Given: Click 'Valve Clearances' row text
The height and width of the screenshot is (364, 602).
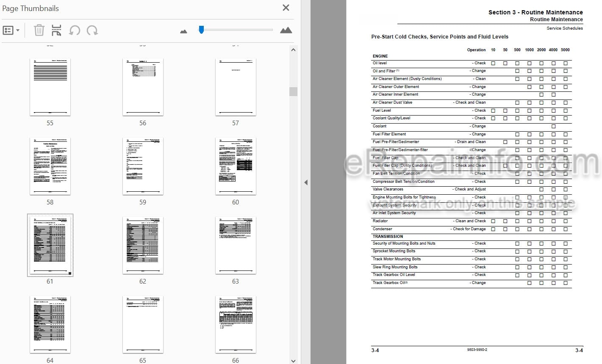Looking at the screenshot, I should point(388,189).
